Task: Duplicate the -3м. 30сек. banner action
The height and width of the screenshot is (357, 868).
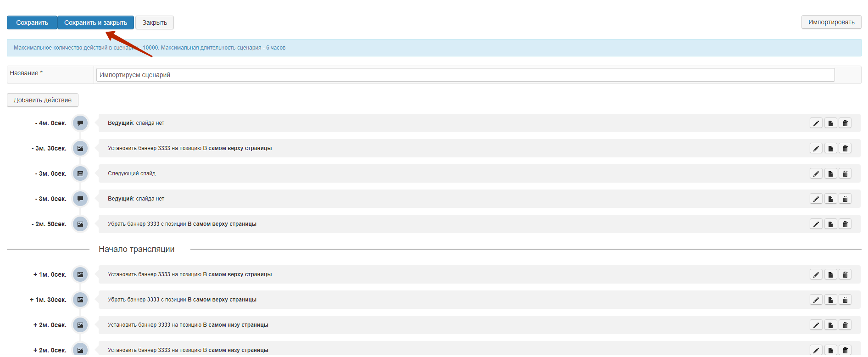Action: (830, 148)
